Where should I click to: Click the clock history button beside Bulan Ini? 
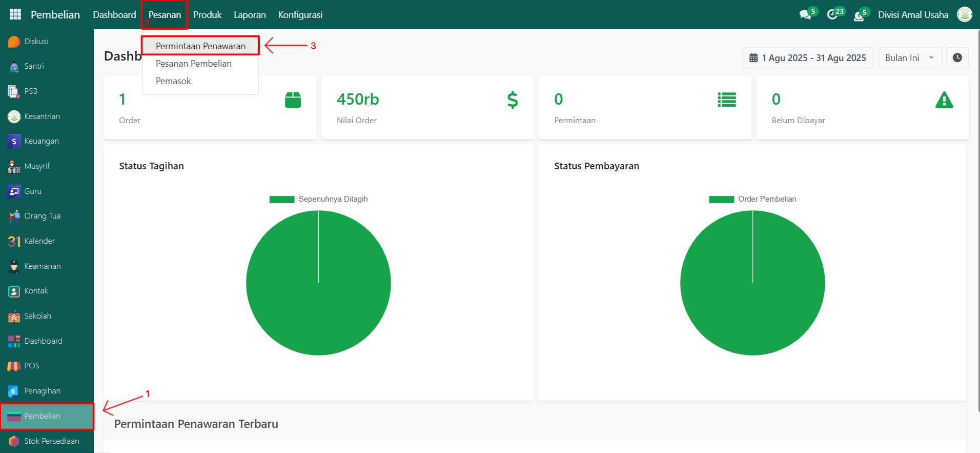tap(957, 58)
